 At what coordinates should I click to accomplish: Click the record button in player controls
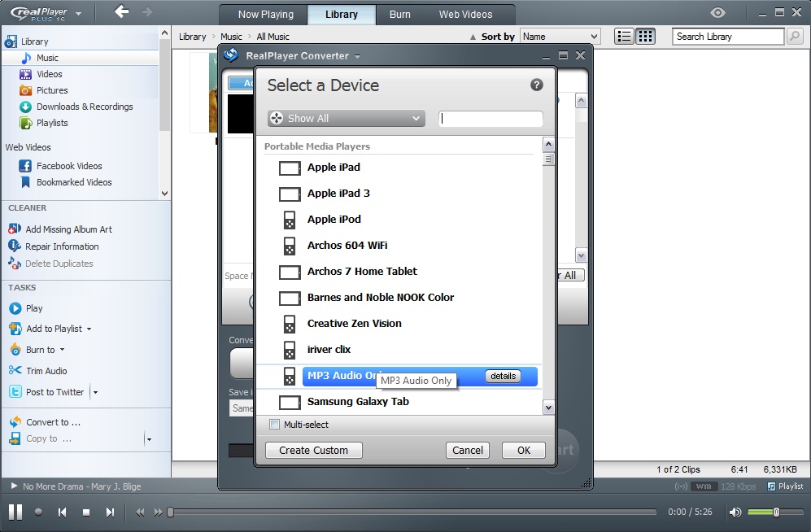point(38,512)
